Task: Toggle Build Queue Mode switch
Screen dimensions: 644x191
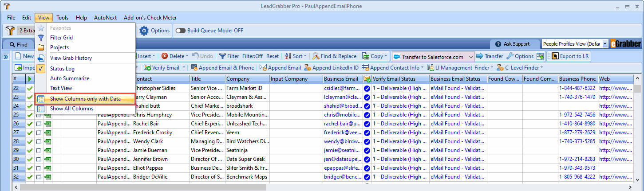Action: pyautogui.click(x=180, y=31)
